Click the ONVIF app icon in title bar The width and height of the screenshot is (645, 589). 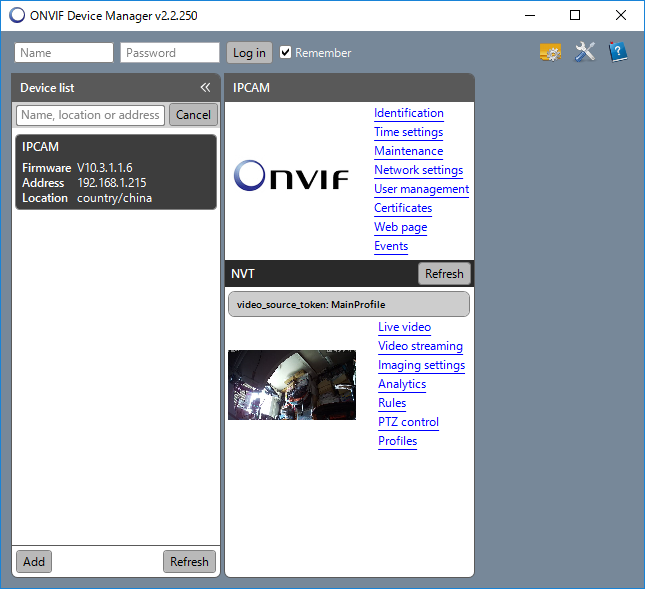click(x=17, y=15)
